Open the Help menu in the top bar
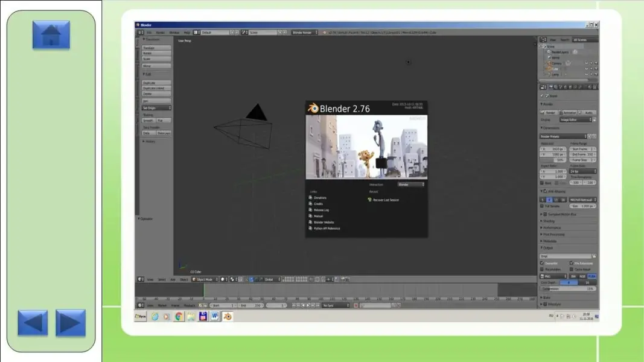644x362 pixels. click(x=187, y=32)
